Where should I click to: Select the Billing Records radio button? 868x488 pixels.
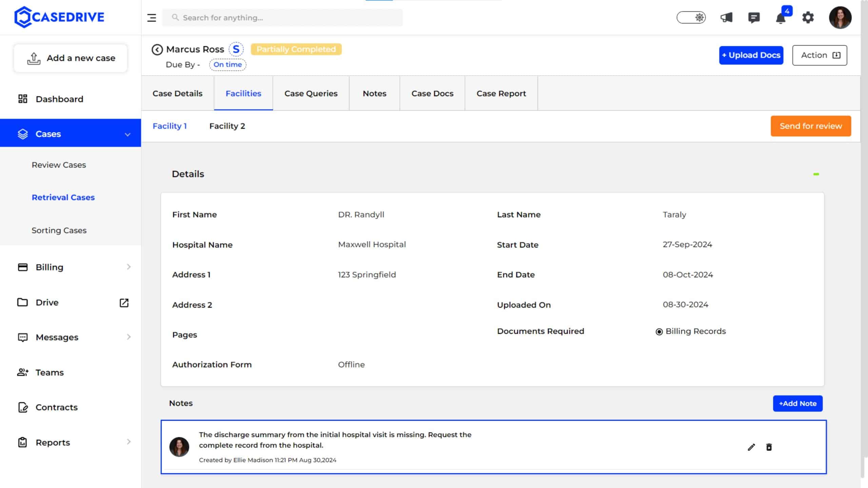click(x=659, y=332)
